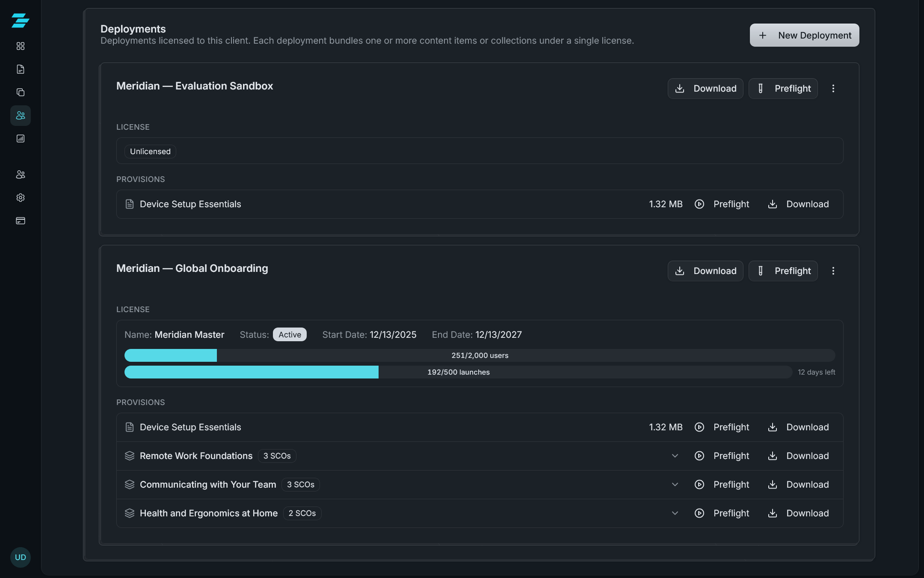Preflight Device Setup Essentials in Global Onboarding

click(722, 427)
